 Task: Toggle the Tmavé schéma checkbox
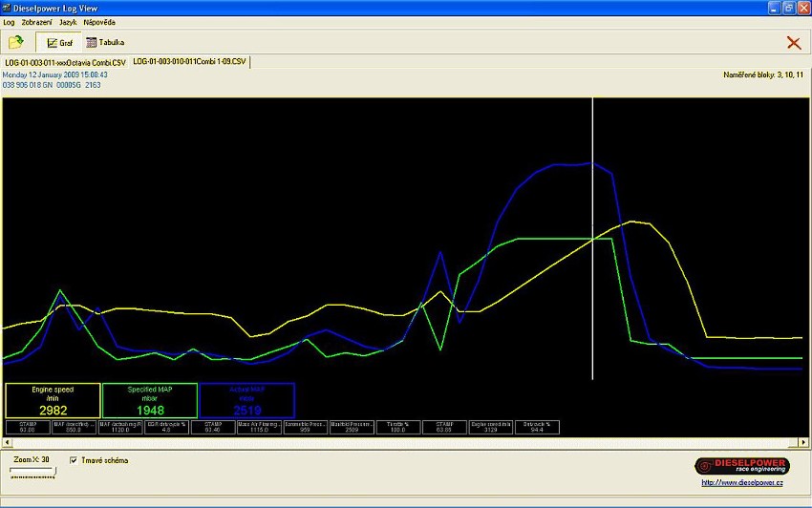[75, 460]
